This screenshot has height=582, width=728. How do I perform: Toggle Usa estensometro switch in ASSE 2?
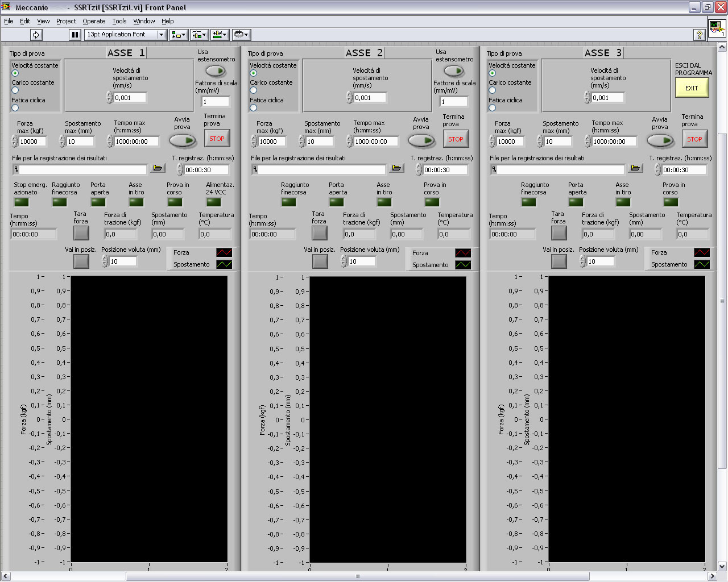(454, 71)
